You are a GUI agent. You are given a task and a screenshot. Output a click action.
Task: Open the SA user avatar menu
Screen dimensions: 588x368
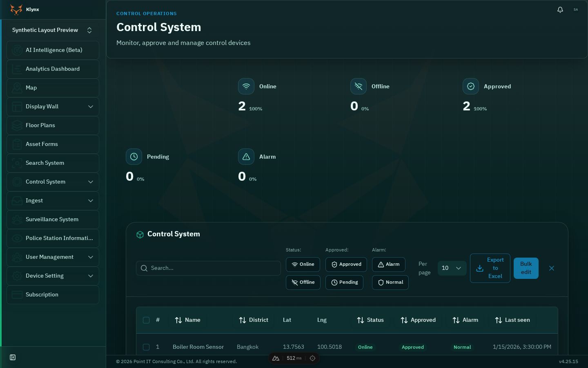[x=576, y=9]
